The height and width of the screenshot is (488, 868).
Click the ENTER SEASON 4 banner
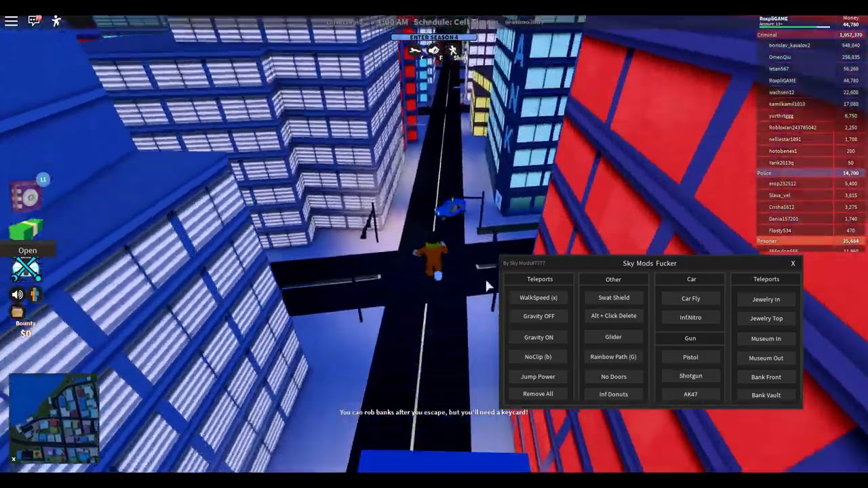434,37
